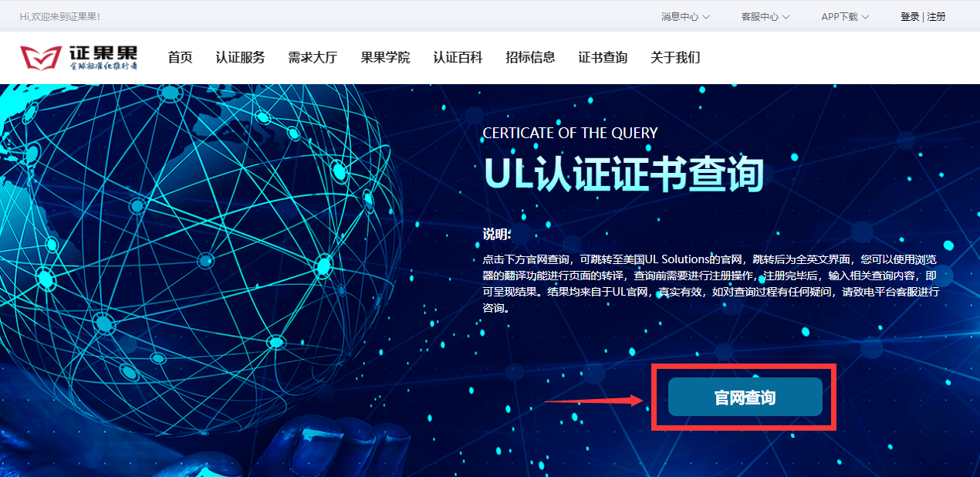Click the 官网查询 button
Image resolution: width=980 pixels, height=477 pixels.
pyautogui.click(x=745, y=397)
